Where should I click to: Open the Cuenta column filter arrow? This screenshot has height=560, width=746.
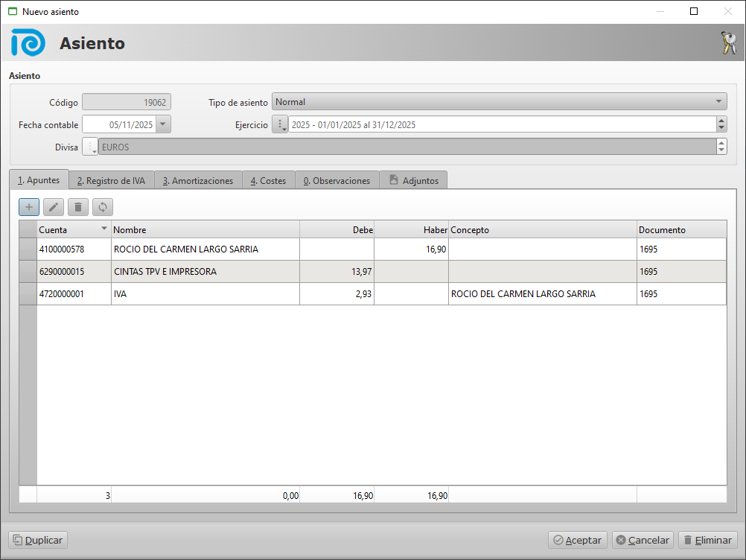pos(103,229)
